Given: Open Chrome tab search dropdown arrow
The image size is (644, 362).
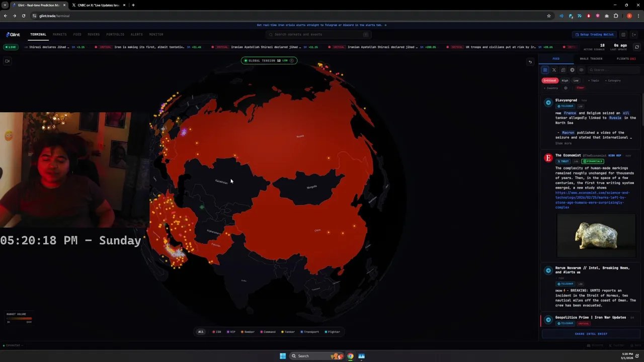Looking at the screenshot, I should (x=5, y=5).
